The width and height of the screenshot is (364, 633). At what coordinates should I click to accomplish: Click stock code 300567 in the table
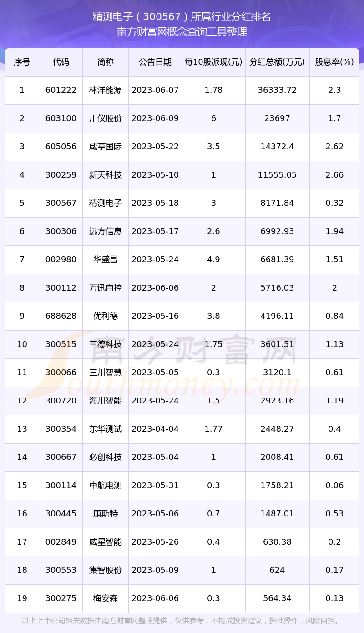point(61,203)
